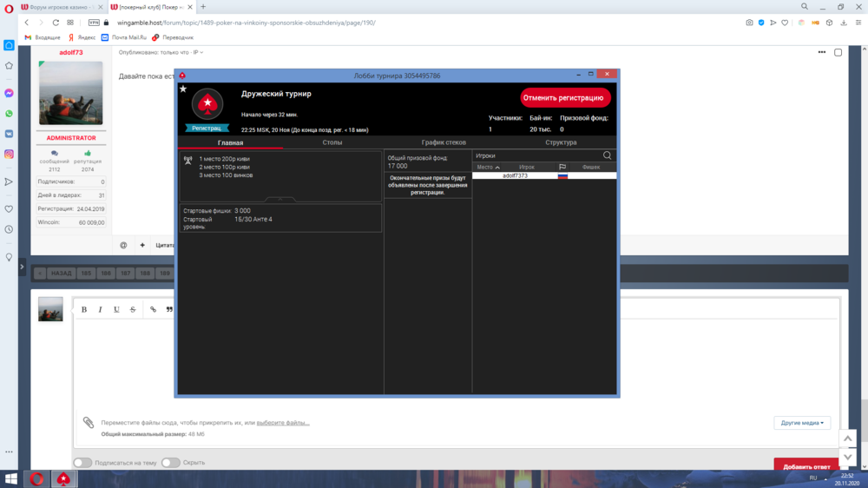The image size is (868, 488).
Task: Open Instagram in the Opera sidebar
Action: click(9, 154)
